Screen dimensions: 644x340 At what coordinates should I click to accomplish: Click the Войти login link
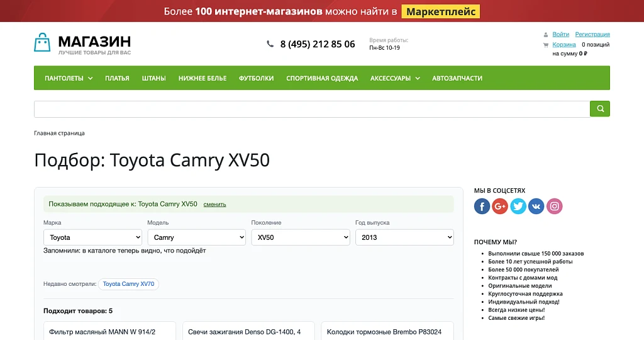coord(560,34)
